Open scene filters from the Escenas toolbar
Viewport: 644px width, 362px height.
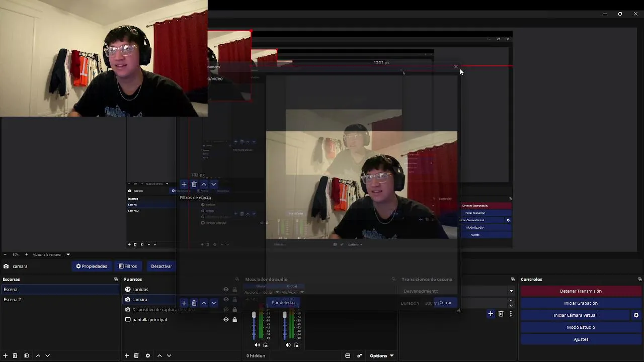tap(26, 355)
